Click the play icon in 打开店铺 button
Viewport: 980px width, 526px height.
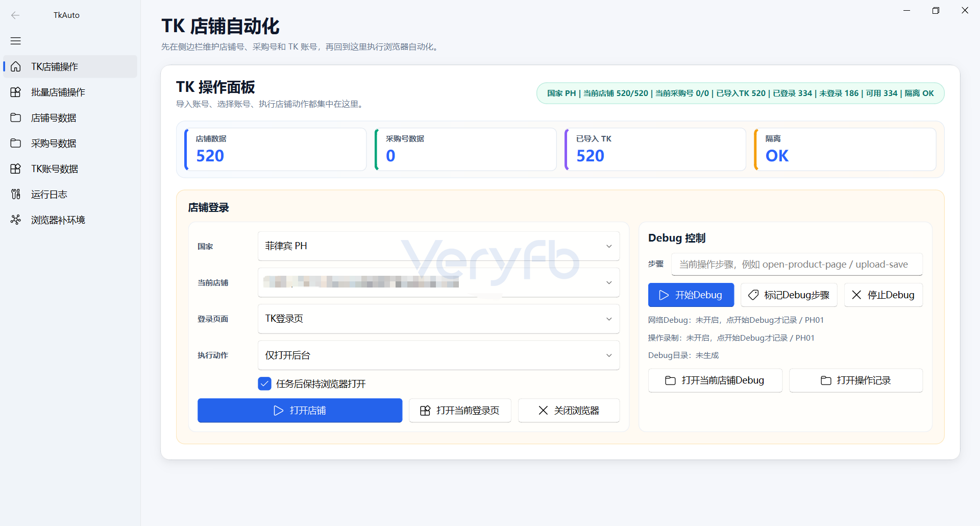(278, 411)
